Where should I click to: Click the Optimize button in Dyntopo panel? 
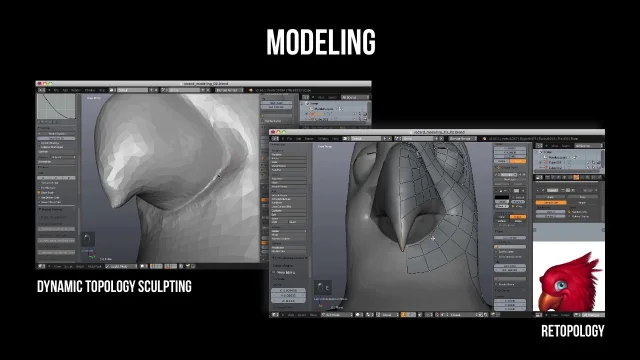pyautogui.click(x=57, y=152)
